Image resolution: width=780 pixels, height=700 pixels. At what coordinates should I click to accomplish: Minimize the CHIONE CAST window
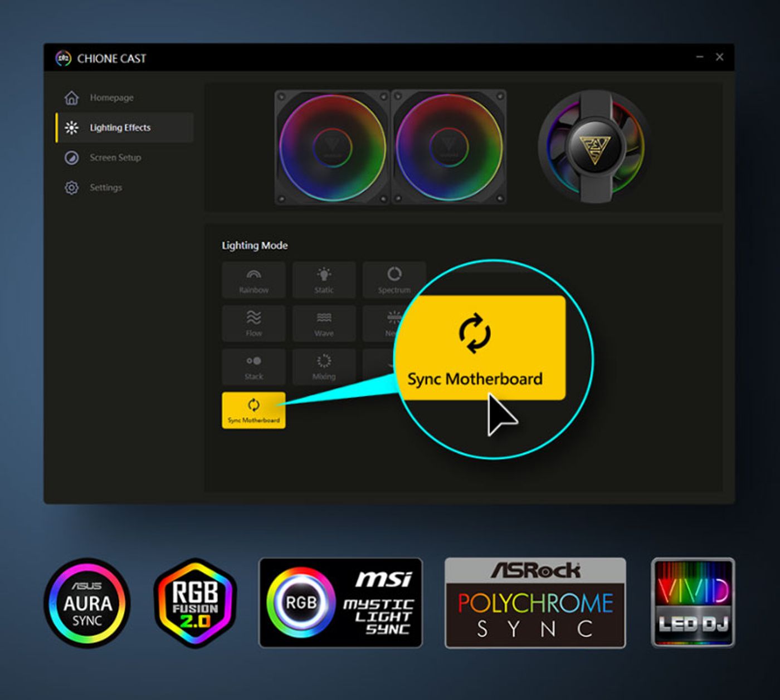pyautogui.click(x=700, y=57)
